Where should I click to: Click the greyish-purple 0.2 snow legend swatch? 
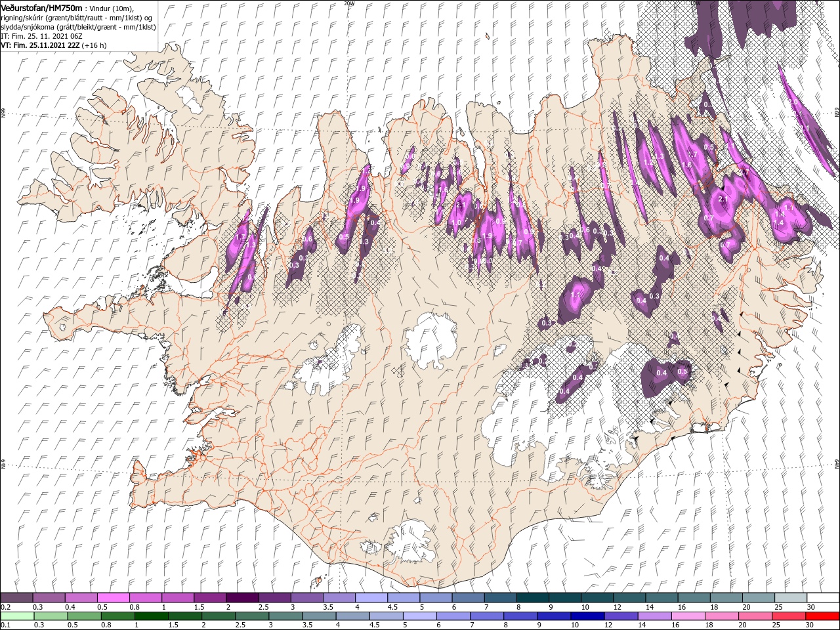(x=16, y=597)
